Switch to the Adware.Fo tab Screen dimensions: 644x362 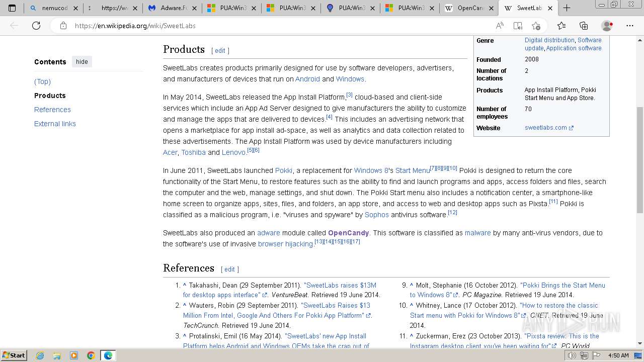pos(173,8)
